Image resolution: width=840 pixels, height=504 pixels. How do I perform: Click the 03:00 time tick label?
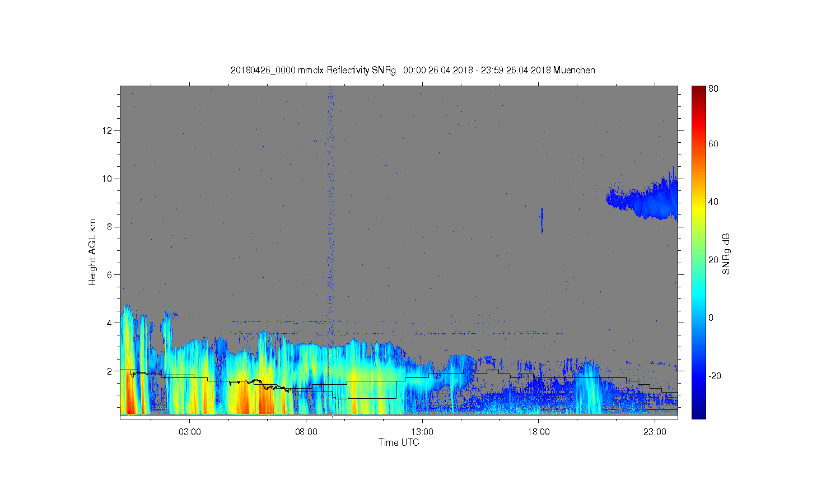pos(190,432)
